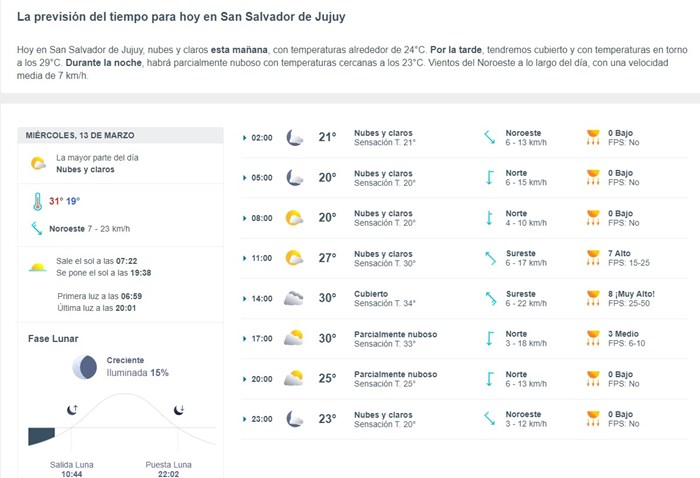700x478 pixels.
Task: Click the sunrise icon next to sun times
Action: point(38,267)
